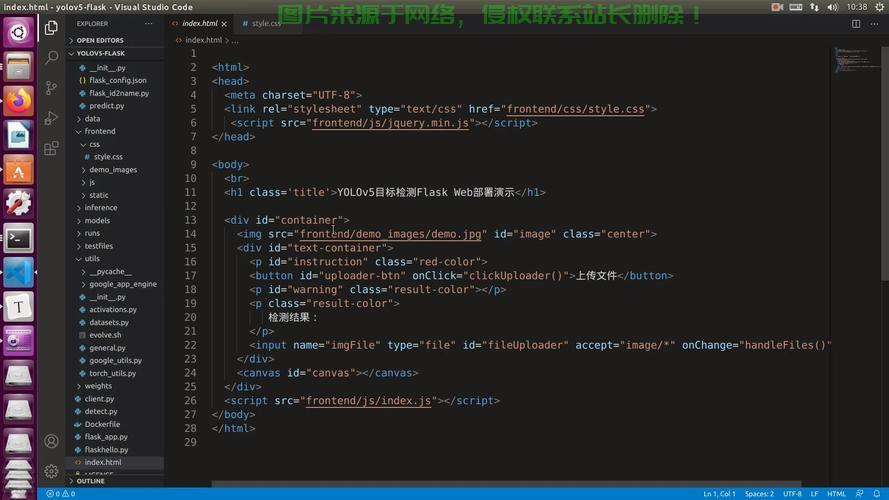Follow the frontend/js/index.js link

coord(369,400)
